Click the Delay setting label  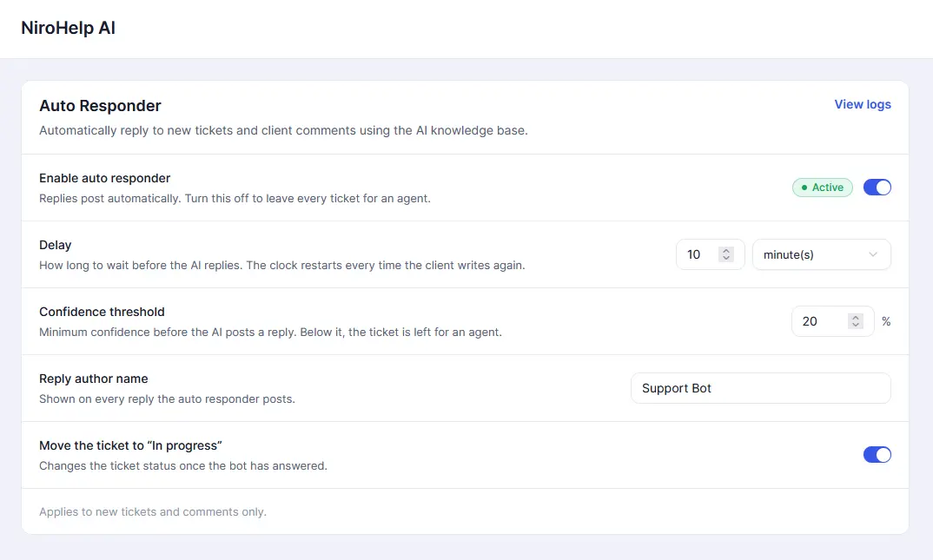coord(56,245)
